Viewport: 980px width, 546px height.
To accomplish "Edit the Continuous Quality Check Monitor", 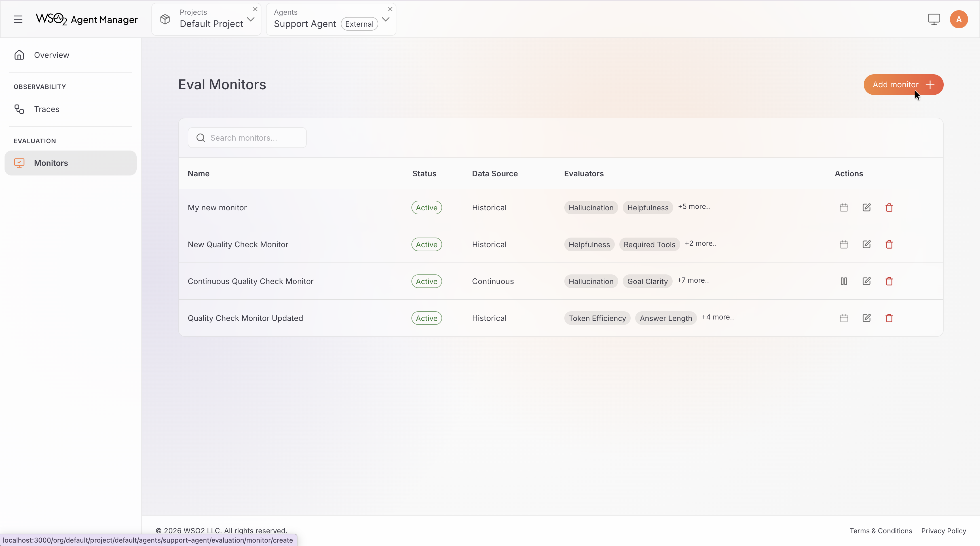I will pos(866,282).
